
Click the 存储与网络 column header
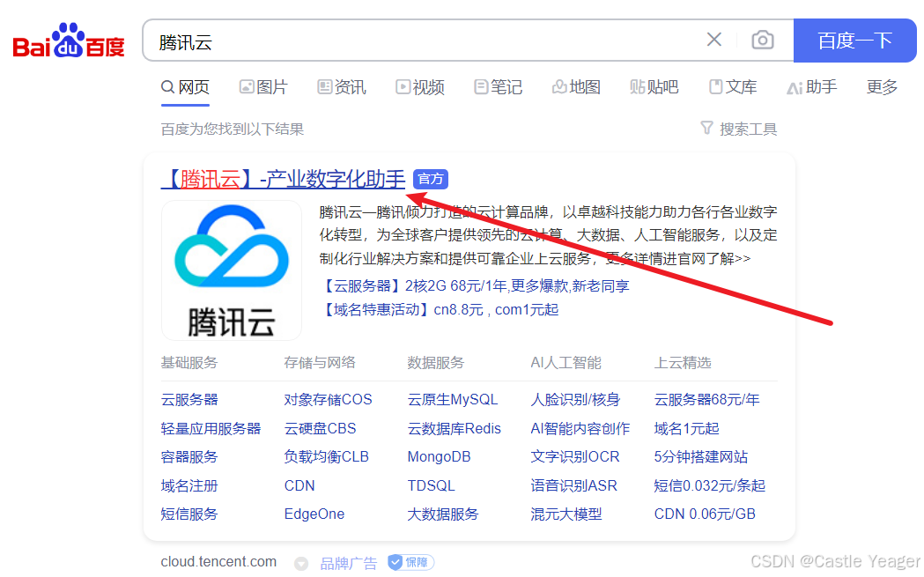[x=320, y=362]
